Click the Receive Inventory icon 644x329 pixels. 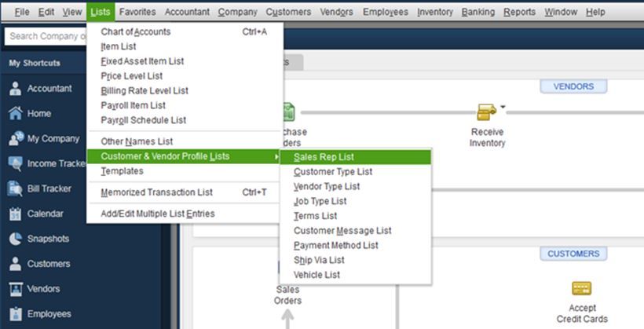click(x=487, y=111)
